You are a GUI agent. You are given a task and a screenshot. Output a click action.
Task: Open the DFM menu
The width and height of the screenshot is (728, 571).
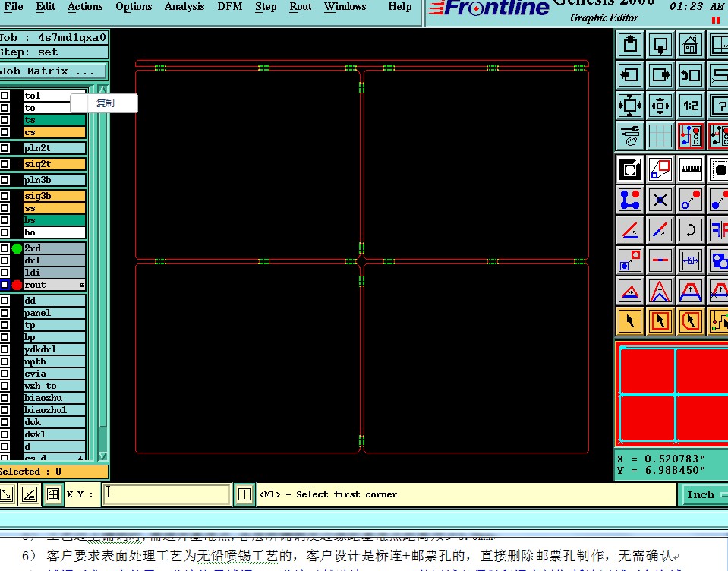230,7
